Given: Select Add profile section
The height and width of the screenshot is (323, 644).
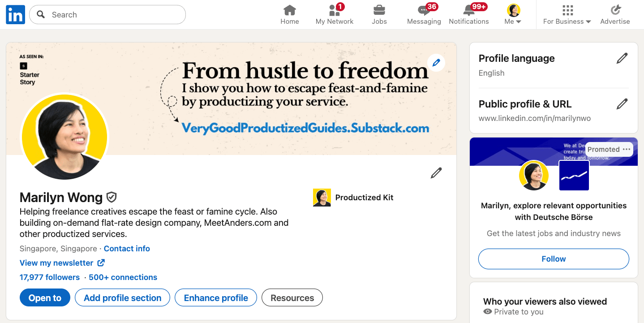Looking at the screenshot, I should click(x=122, y=297).
